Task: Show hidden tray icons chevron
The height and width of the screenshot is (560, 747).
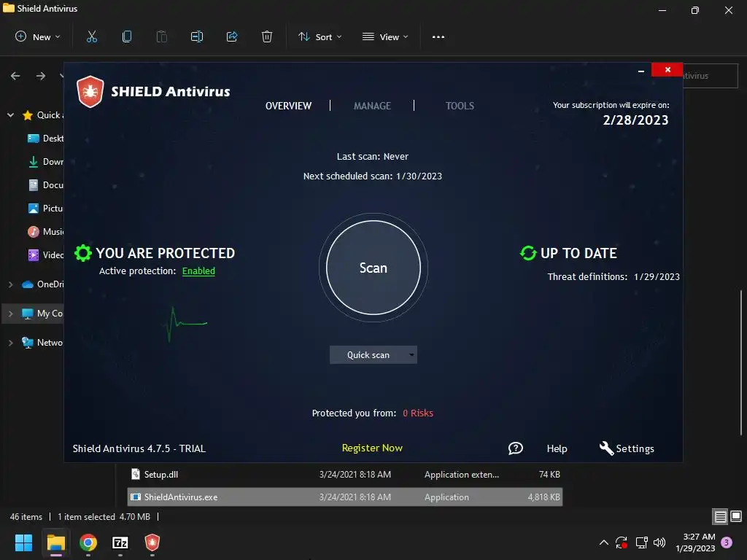Action: [x=603, y=542]
